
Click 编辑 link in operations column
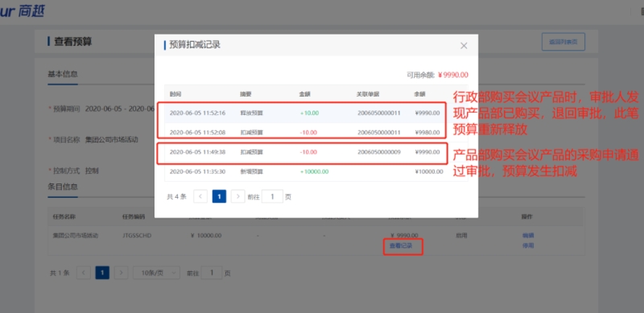528,236
